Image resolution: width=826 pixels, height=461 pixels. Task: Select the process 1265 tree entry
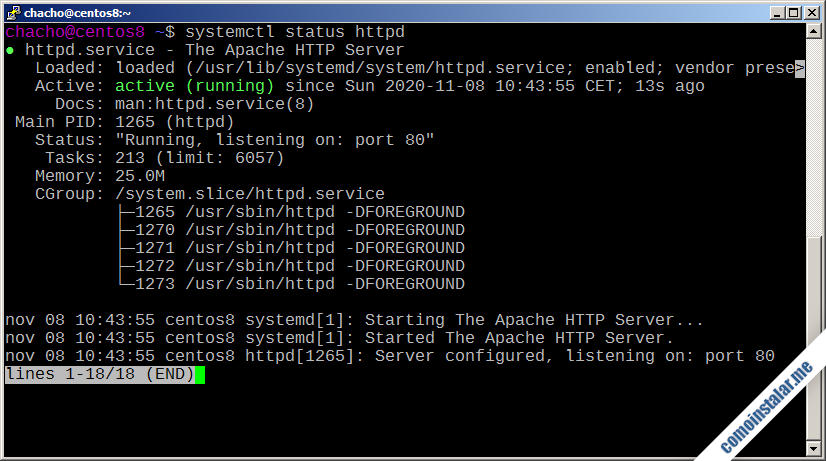point(290,212)
